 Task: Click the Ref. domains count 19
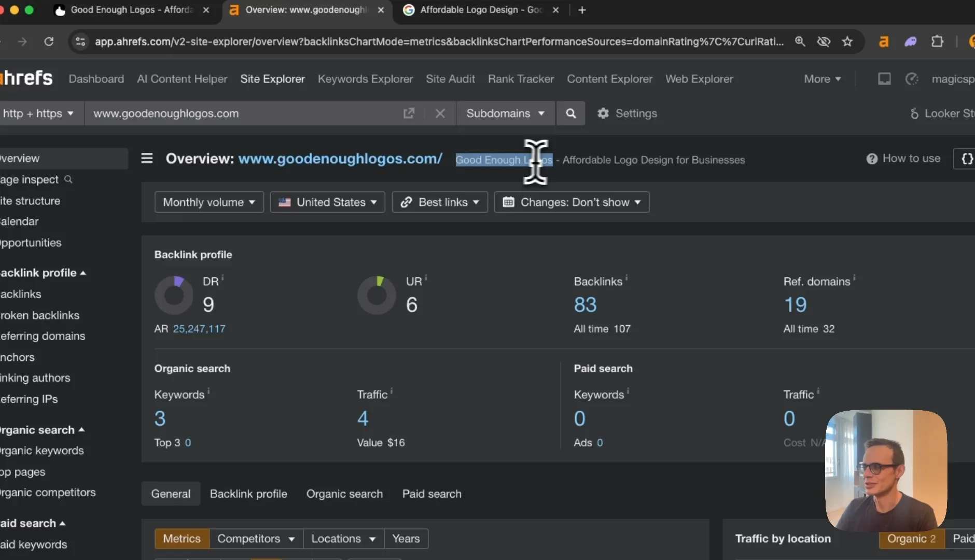click(x=795, y=305)
